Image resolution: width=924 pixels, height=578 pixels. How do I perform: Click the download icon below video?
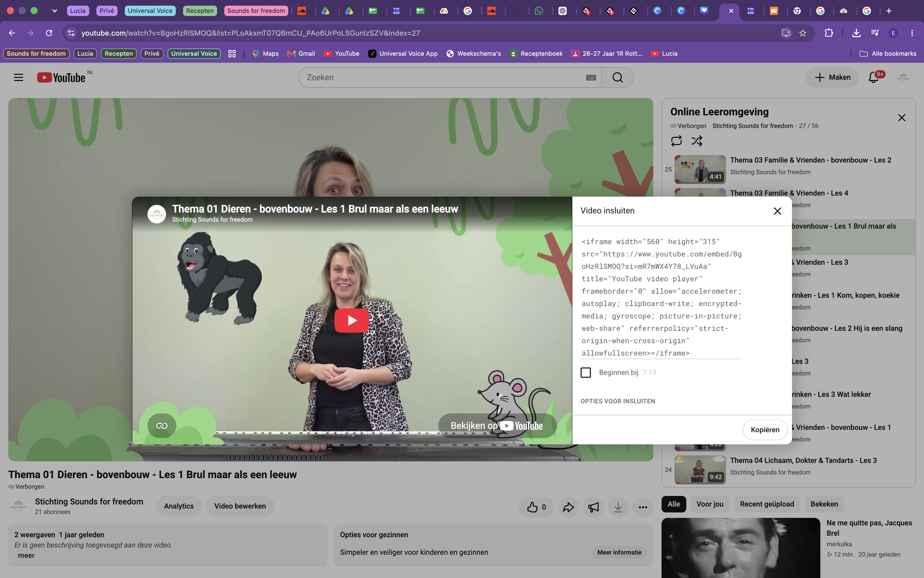coord(618,507)
